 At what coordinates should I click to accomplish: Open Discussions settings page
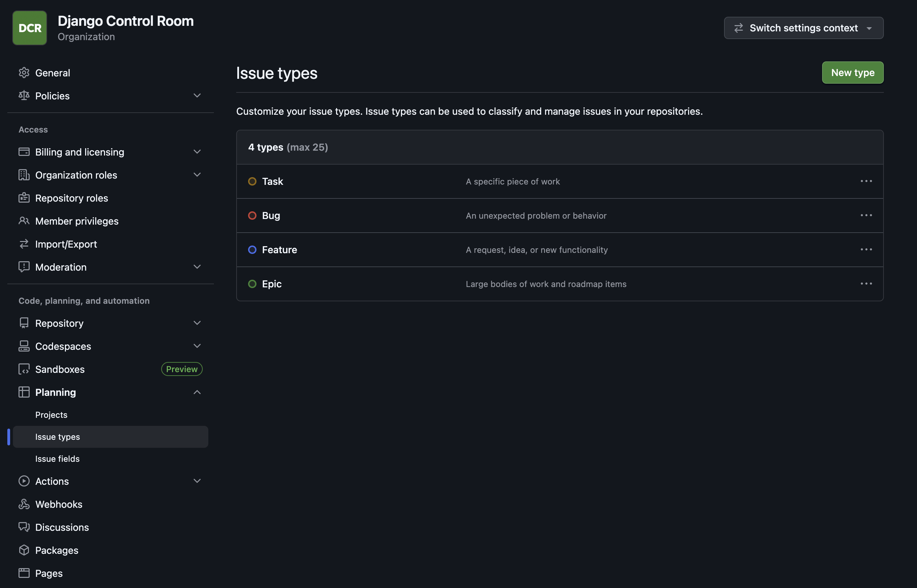pyautogui.click(x=62, y=527)
